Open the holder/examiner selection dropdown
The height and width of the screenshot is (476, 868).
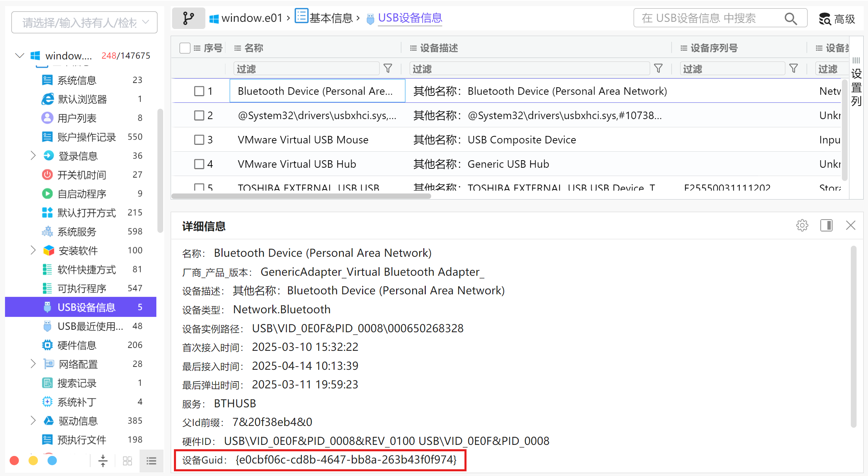coord(84,23)
